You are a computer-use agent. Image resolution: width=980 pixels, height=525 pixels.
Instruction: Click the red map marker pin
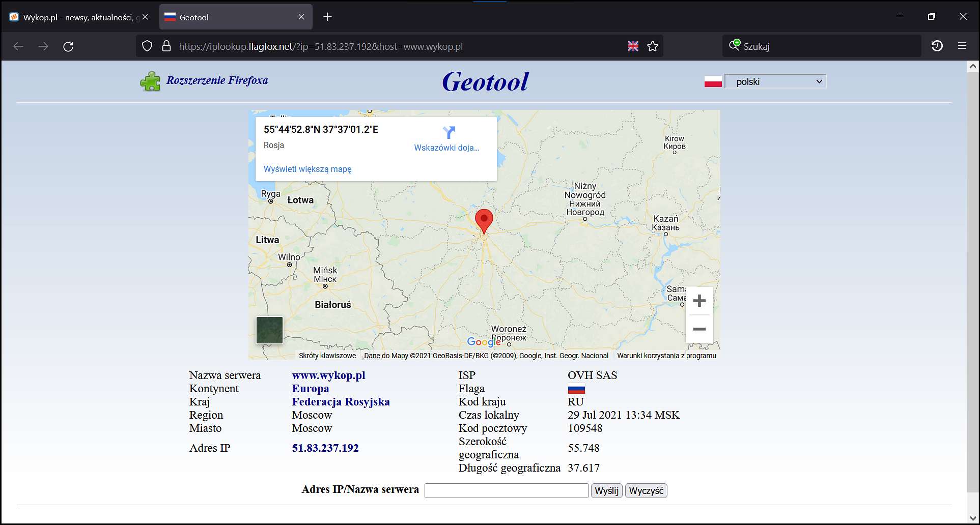coord(484,221)
